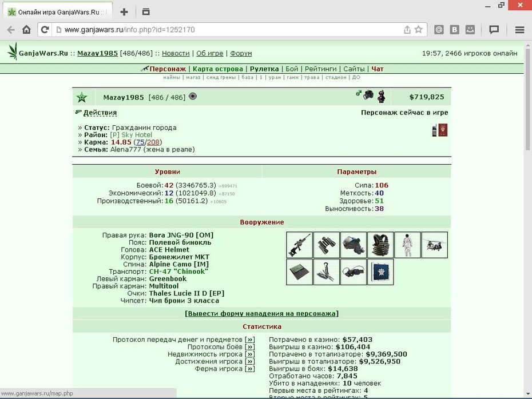Click the Форум header link
The height and width of the screenshot is (399, 532).
pos(241,53)
